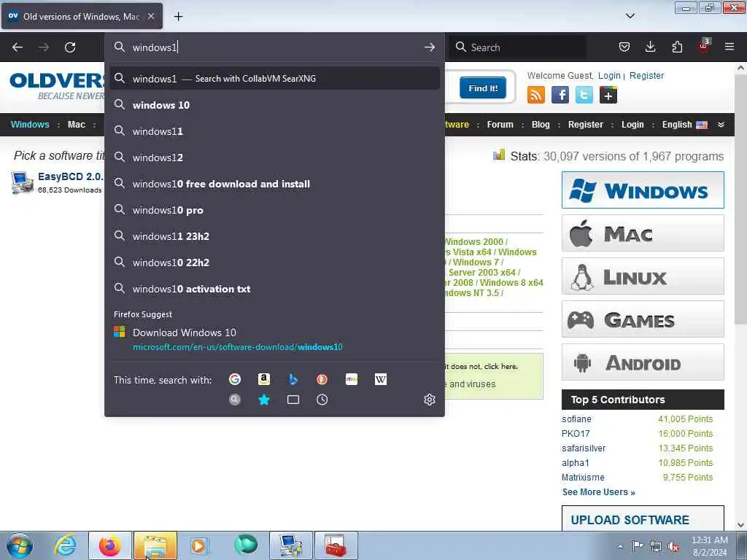This screenshot has height=560, width=747.
Task: Click the eBay one-off search icon
Action: coord(352,379)
